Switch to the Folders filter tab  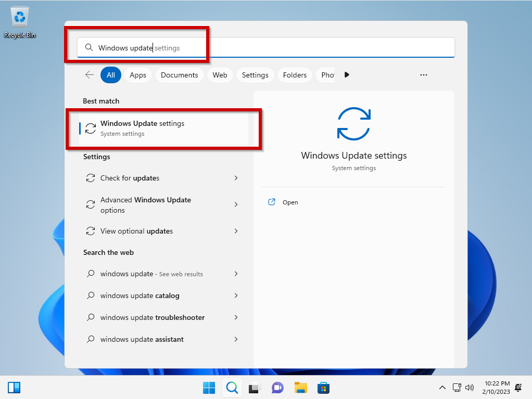click(x=295, y=75)
